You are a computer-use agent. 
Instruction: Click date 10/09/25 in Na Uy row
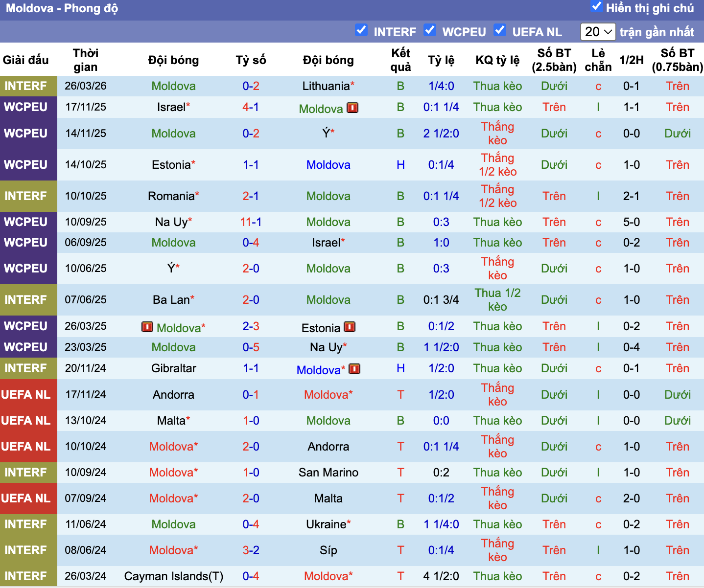86,222
